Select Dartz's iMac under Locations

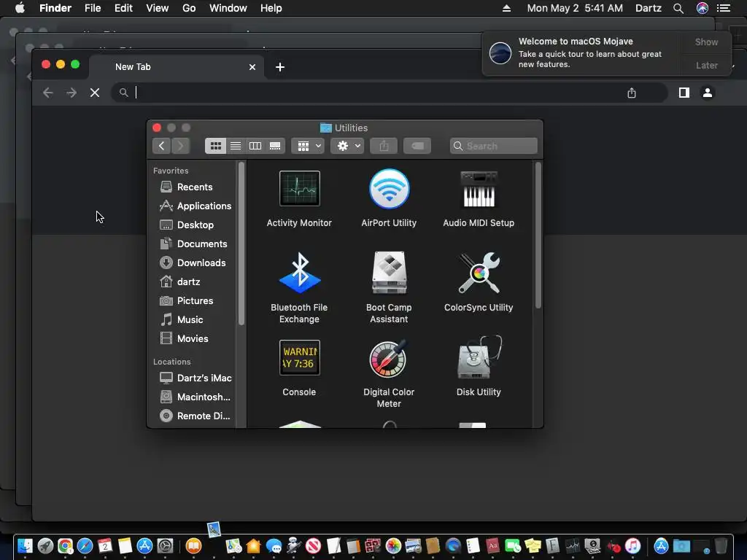[x=194, y=378]
